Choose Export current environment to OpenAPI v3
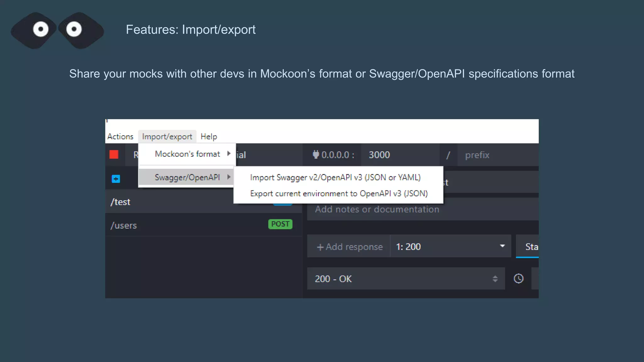 (339, 194)
